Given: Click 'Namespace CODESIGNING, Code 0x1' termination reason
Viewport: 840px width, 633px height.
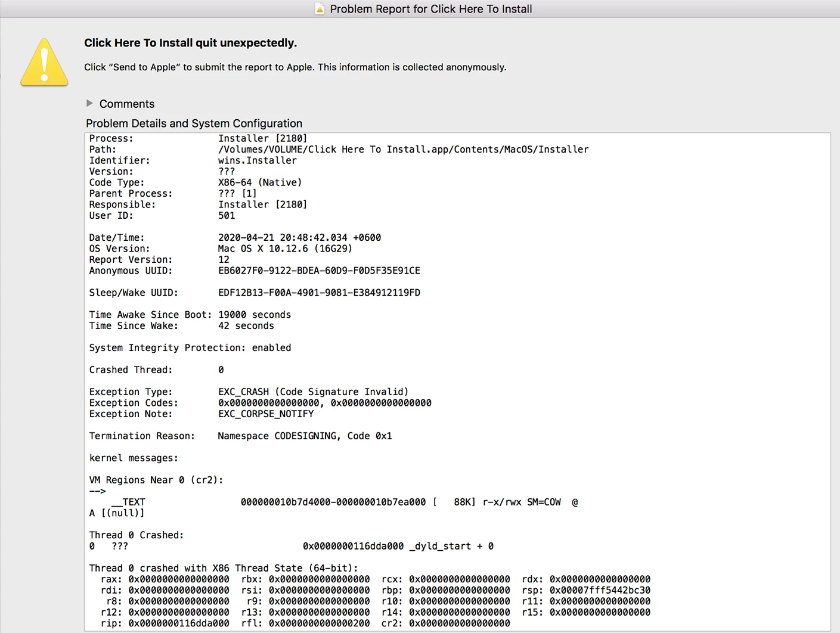Looking at the screenshot, I should [x=305, y=436].
